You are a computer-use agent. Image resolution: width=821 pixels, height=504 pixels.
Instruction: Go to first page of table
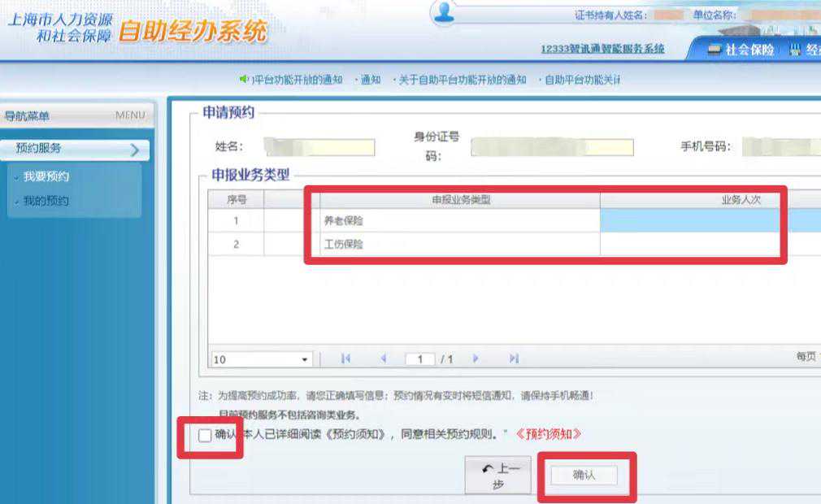[345, 358]
